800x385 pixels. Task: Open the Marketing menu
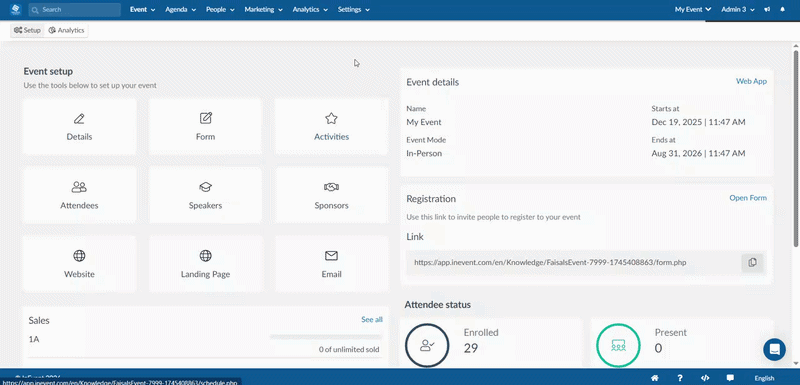click(x=263, y=10)
